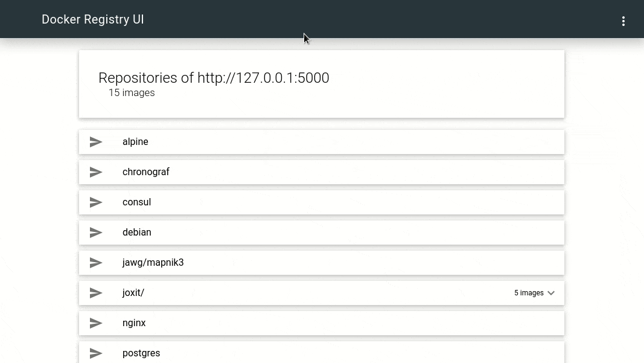This screenshot has height=363, width=644.
Task: Click the arrow icon beside consul
Action: (x=96, y=202)
